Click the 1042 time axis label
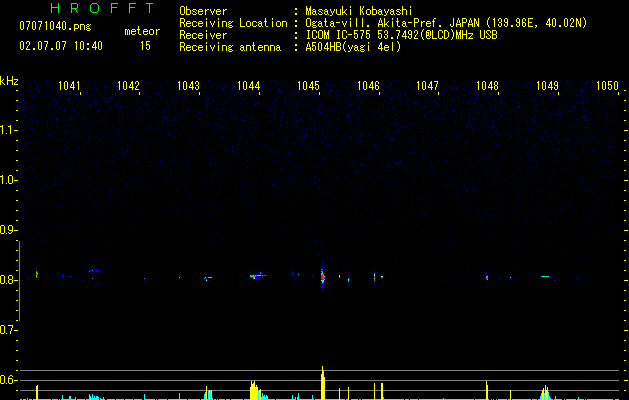 pyautogui.click(x=128, y=86)
